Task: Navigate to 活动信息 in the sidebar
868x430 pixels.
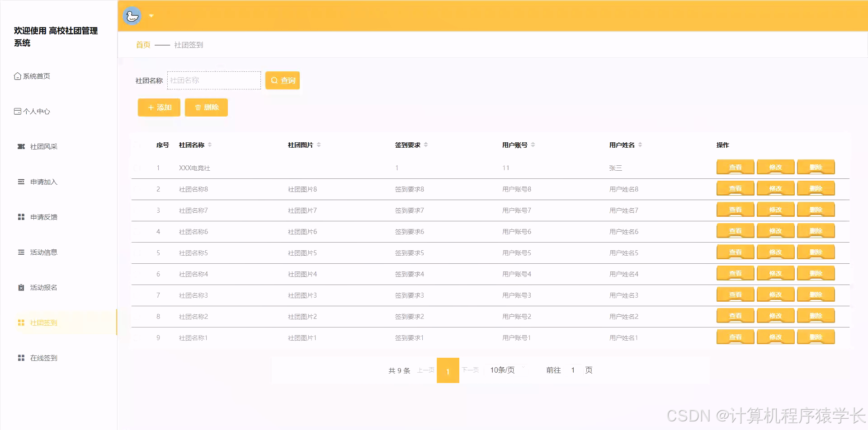Action: tap(38, 252)
